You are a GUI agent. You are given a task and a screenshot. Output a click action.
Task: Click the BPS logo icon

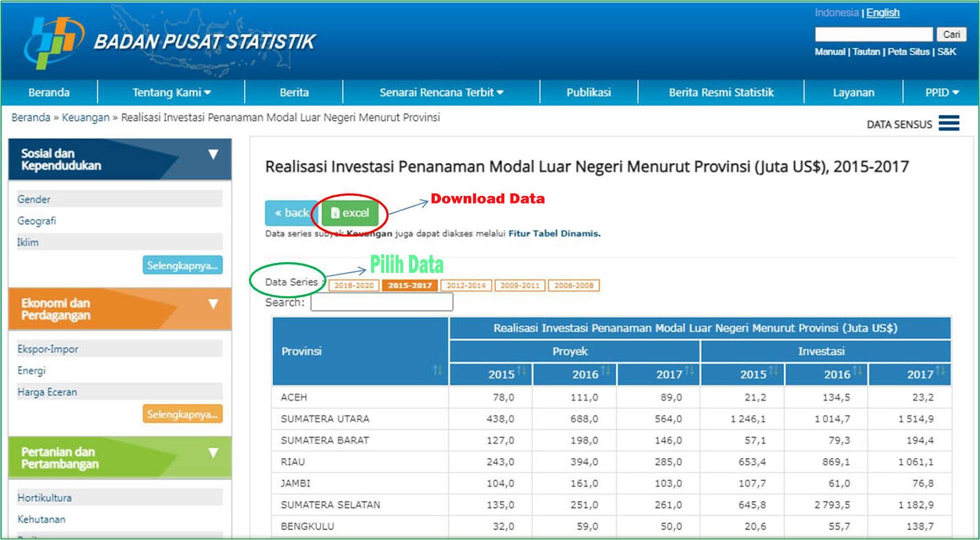pos(54,42)
